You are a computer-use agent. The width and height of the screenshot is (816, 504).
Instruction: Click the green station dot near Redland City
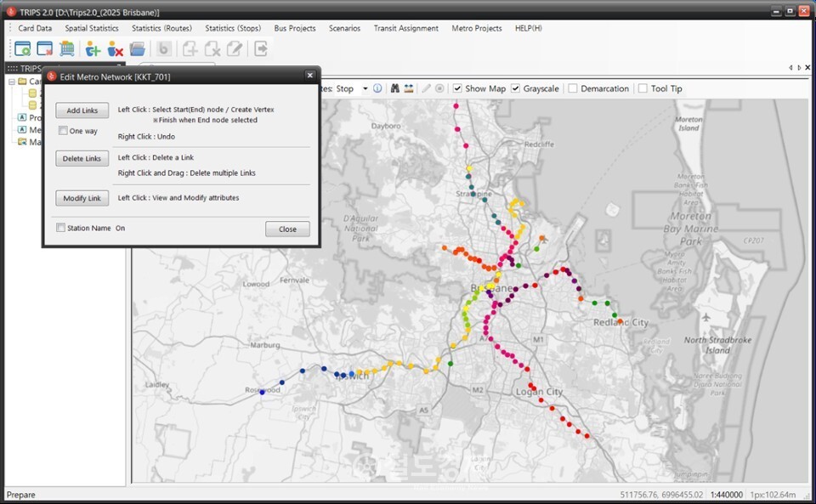click(x=615, y=315)
